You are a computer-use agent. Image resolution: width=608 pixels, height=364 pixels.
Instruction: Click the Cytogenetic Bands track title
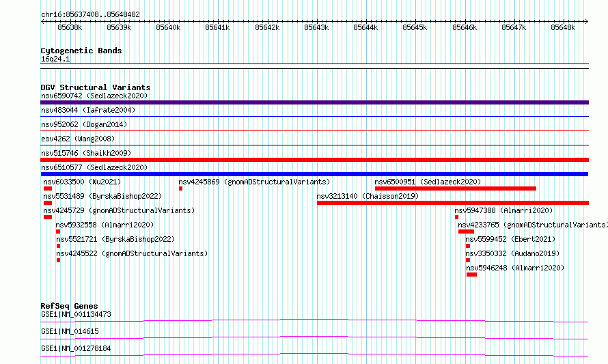coord(81,51)
